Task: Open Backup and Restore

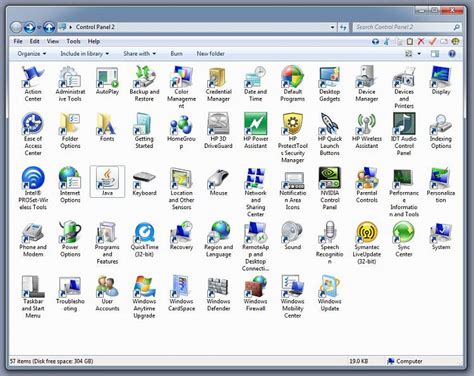Action: [144, 83]
